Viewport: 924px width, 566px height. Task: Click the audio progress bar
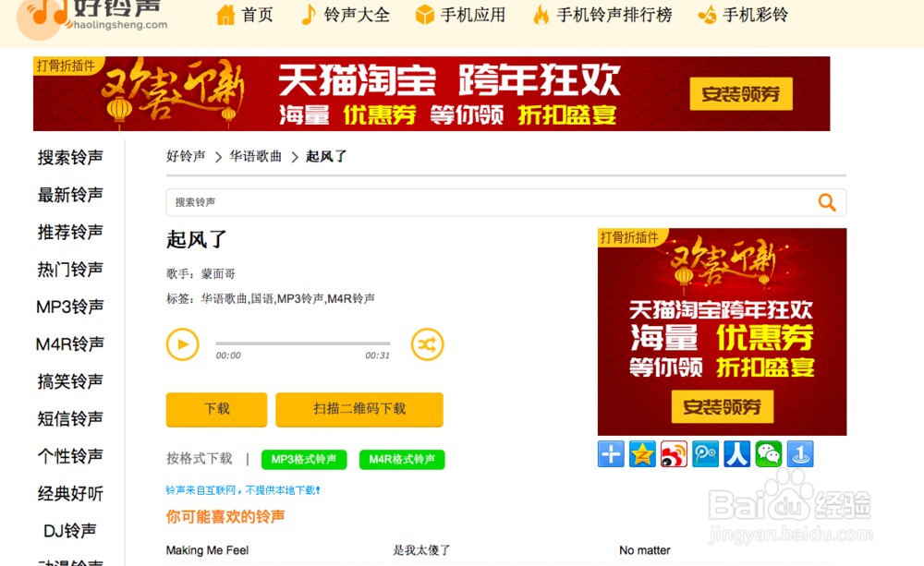tap(303, 343)
